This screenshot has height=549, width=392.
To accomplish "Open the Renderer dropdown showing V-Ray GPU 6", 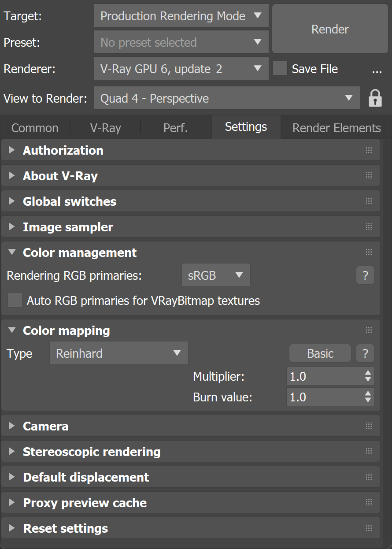I will 181,69.
